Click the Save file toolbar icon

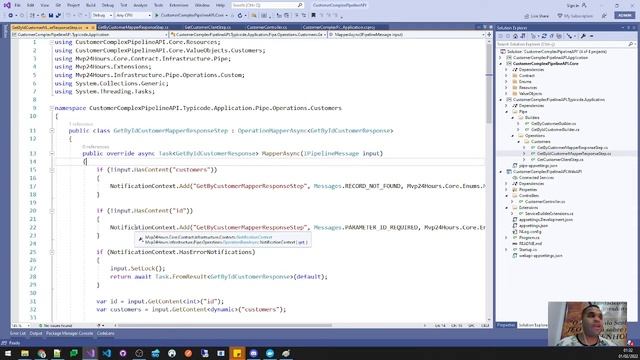[x=51, y=16]
